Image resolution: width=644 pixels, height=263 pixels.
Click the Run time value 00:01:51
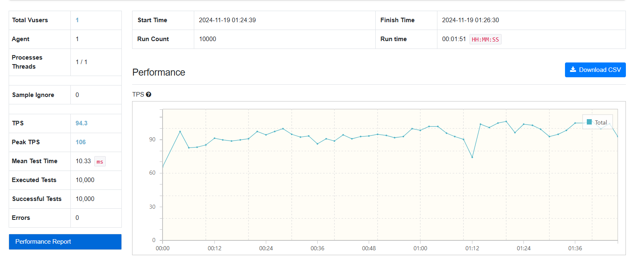point(454,39)
